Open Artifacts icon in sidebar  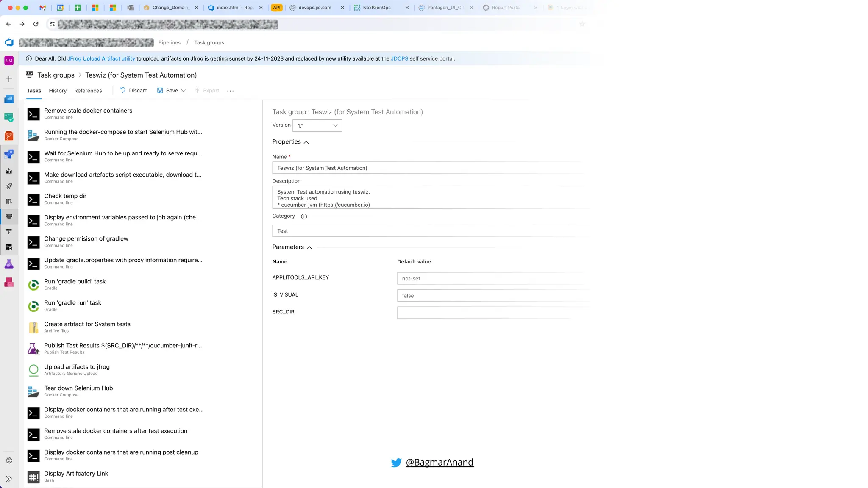point(9,283)
